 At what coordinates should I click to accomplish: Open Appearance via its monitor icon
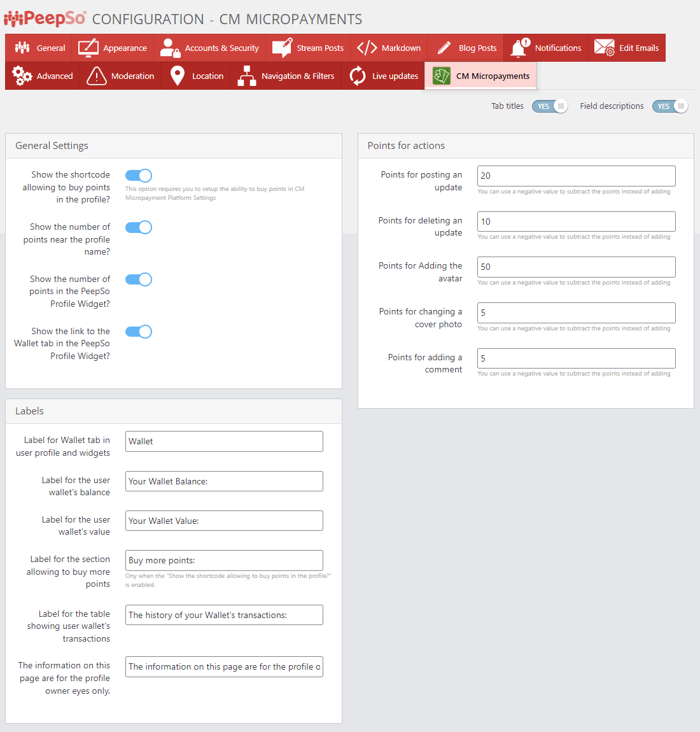click(88, 48)
